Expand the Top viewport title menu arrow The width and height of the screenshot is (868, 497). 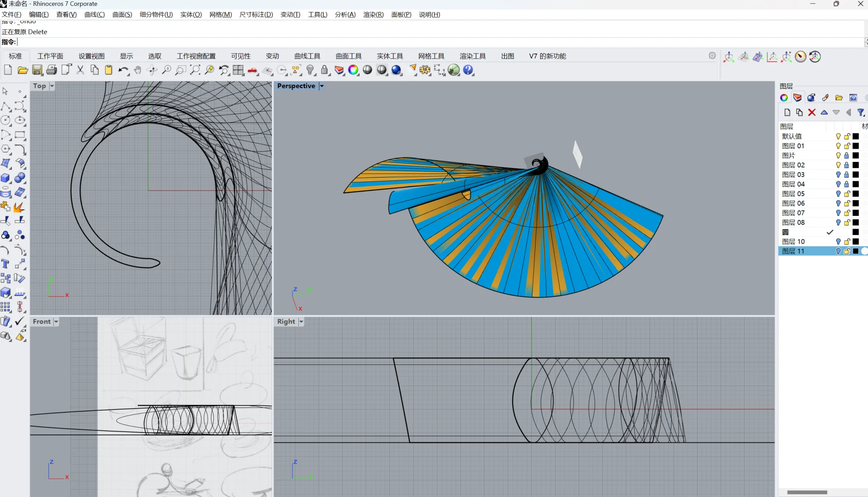[x=52, y=86]
